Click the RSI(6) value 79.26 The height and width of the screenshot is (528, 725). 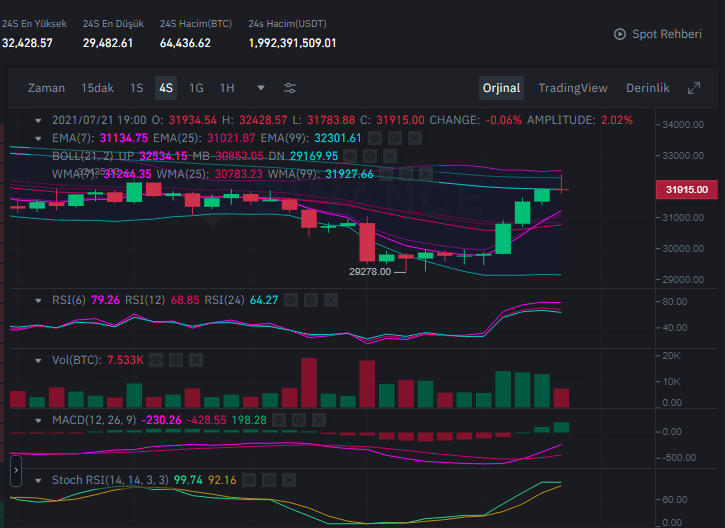[105, 301]
